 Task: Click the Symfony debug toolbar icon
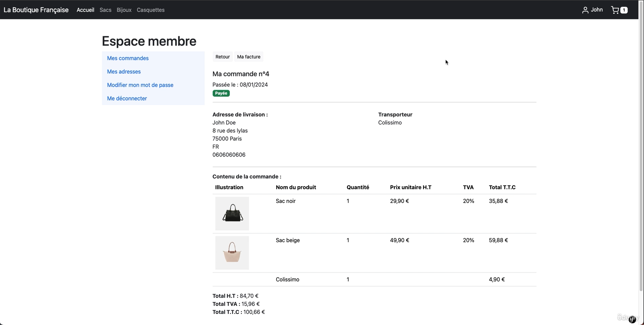(632, 320)
